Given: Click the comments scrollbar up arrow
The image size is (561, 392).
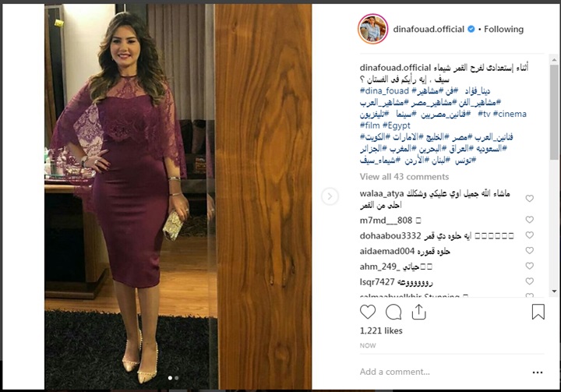Looking at the screenshot, I should pos(554,59).
